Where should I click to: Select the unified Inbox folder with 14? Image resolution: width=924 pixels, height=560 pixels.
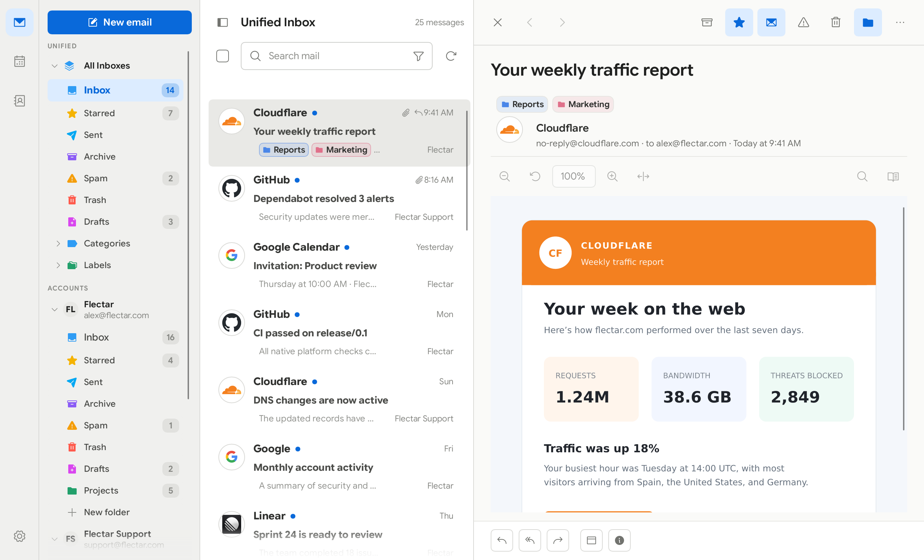point(115,90)
